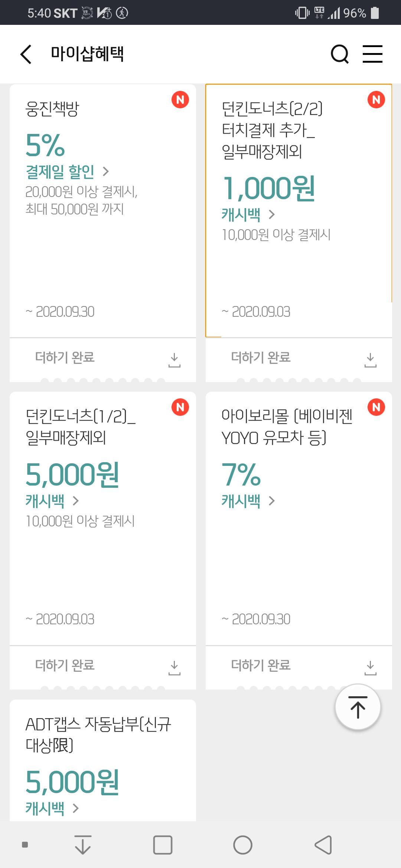Expand 캐시백 details on 던킨도너츠(2/2)
This screenshot has width=401, height=868.
coord(248,214)
